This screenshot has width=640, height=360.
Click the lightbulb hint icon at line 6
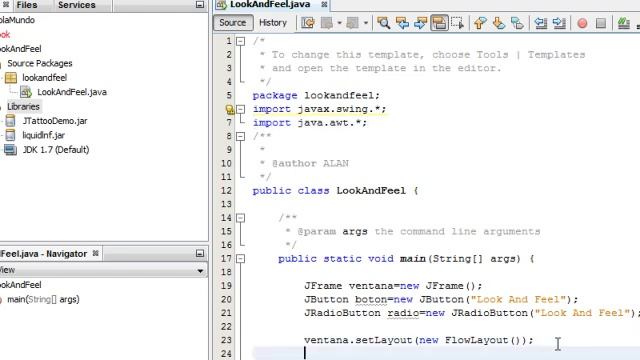coord(230,109)
